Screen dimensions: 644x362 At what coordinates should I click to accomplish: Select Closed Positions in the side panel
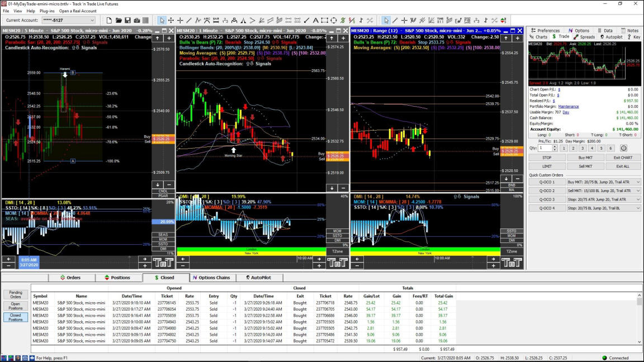click(16, 317)
